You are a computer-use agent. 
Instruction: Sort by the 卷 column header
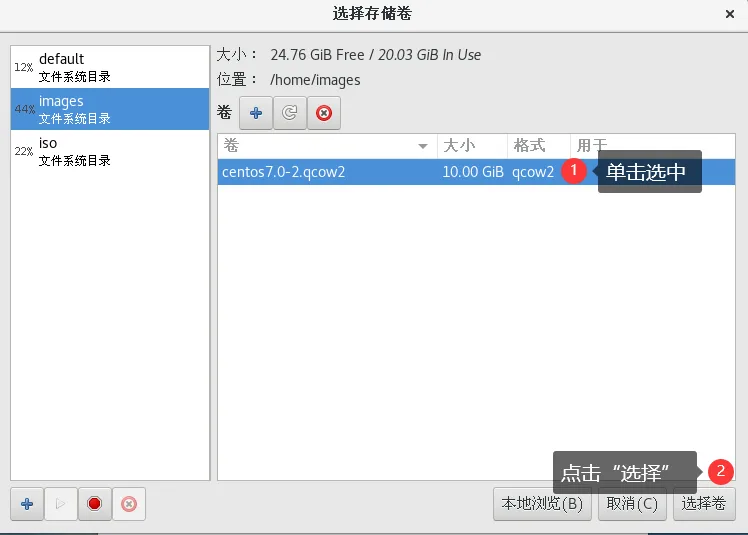point(327,146)
